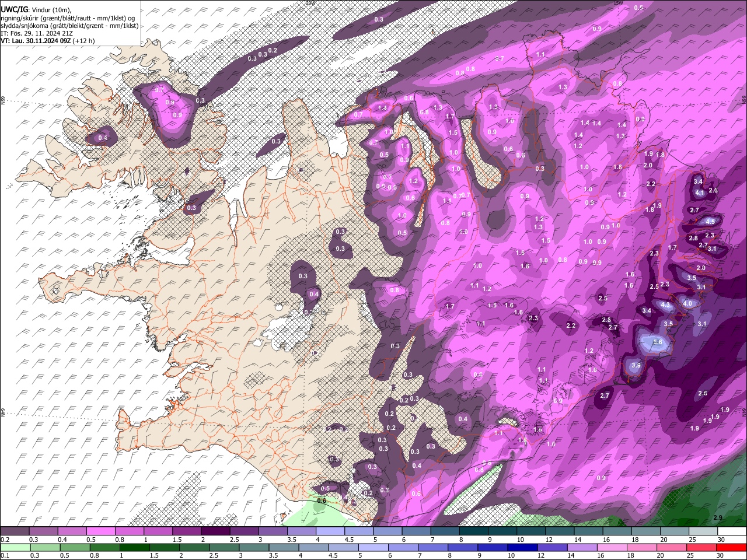The image size is (747, 560).
Task: Pick the dark navy 10 swatch in the lower row
Action: click(x=521, y=547)
